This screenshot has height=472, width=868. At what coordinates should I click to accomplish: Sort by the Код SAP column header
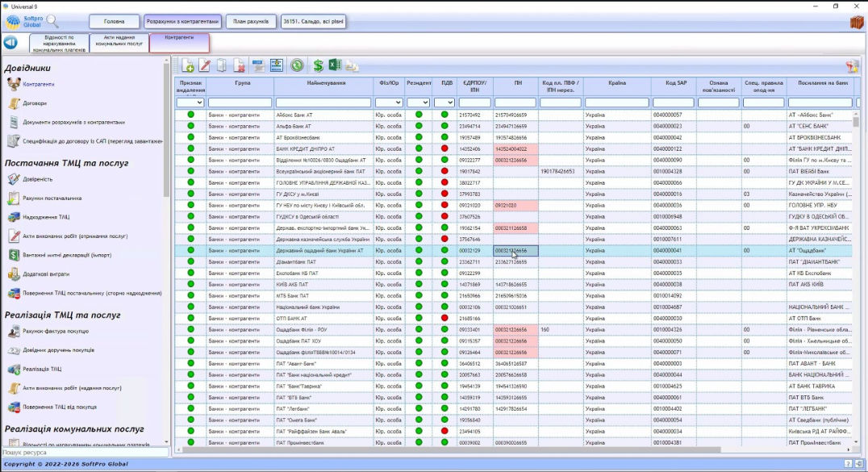(x=676, y=83)
